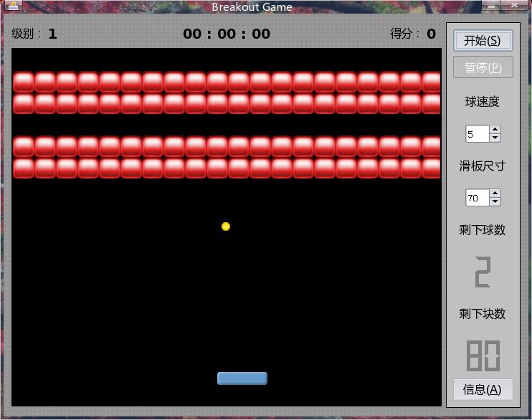532x420 pixels.
Task: Click the remaining bricks counter 80
Action: coord(483,356)
